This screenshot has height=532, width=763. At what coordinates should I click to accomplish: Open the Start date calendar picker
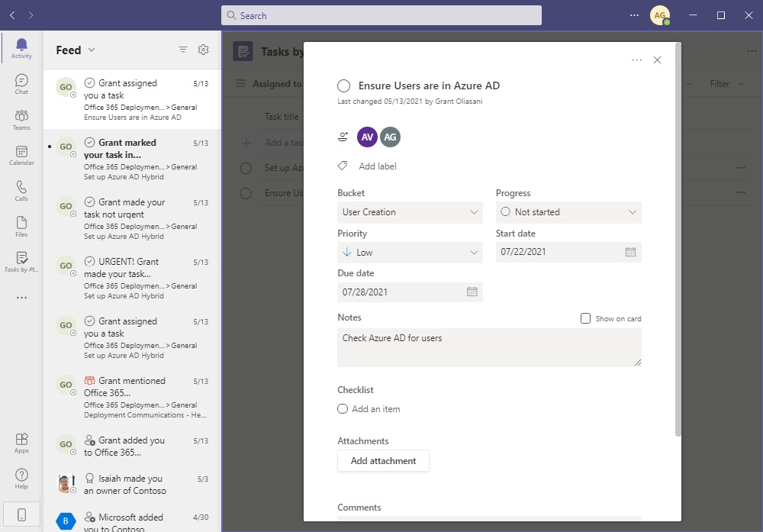[630, 252]
